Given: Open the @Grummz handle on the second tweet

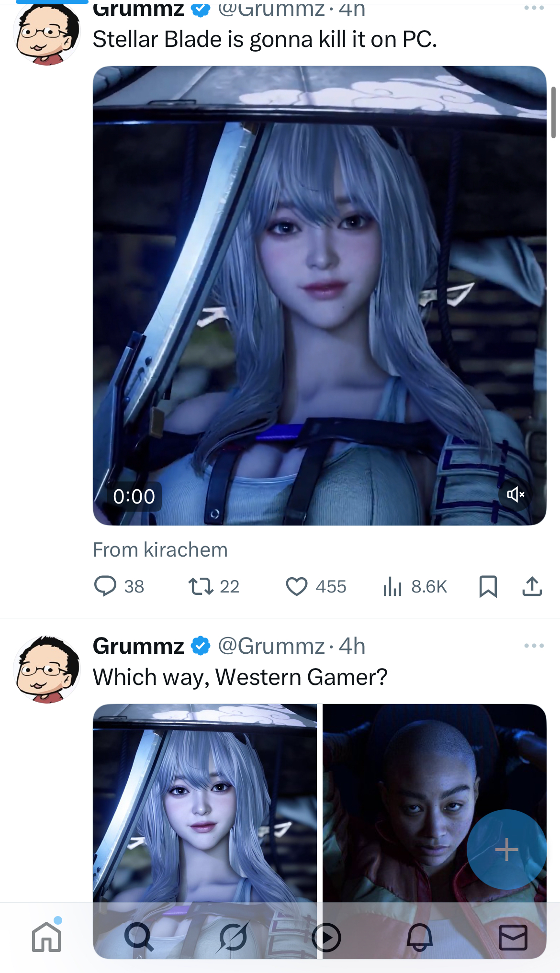Looking at the screenshot, I should click(x=271, y=646).
